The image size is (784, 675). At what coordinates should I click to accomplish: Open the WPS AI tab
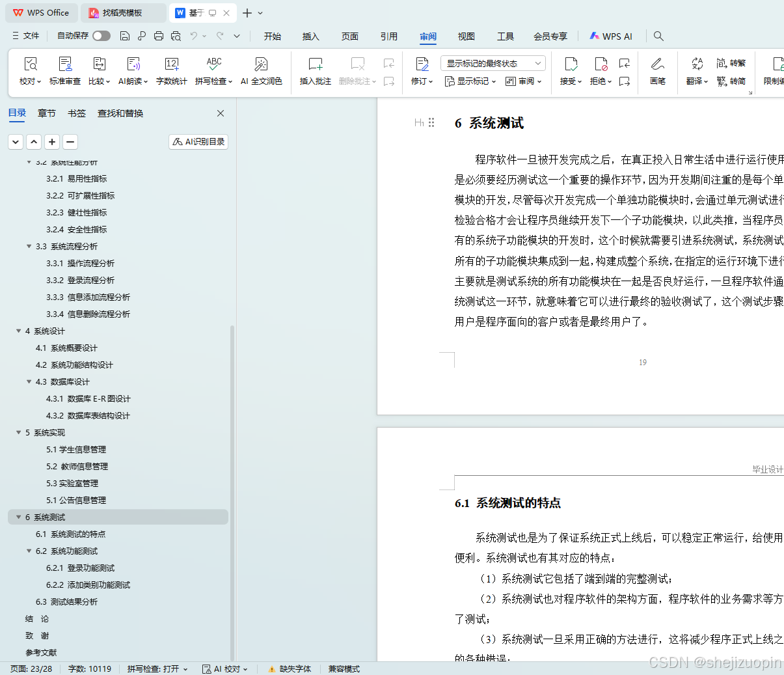point(611,36)
